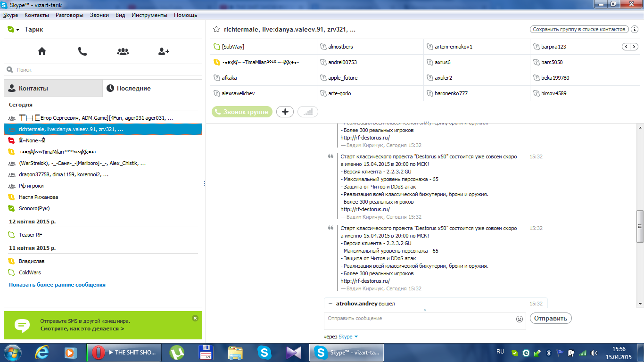Click the add participants plus button
The height and width of the screenshot is (362, 644).
coord(285,112)
